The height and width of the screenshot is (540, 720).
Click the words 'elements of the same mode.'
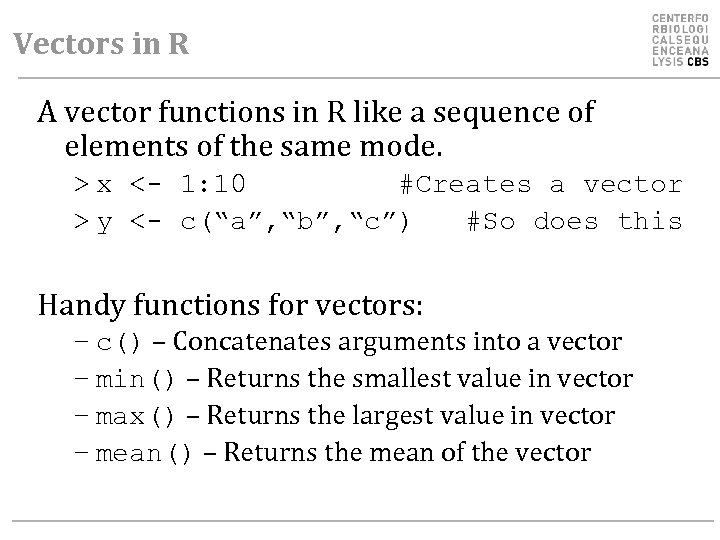click(x=252, y=150)
